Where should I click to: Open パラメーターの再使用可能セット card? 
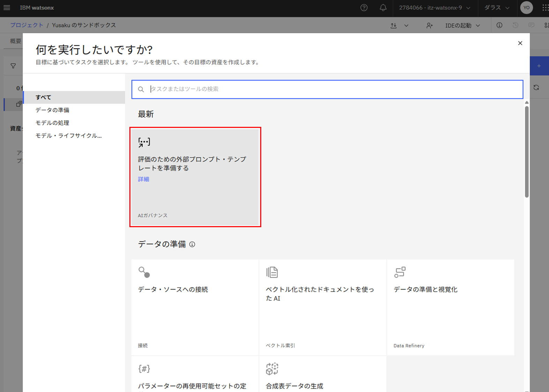pyautogui.click(x=195, y=374)
